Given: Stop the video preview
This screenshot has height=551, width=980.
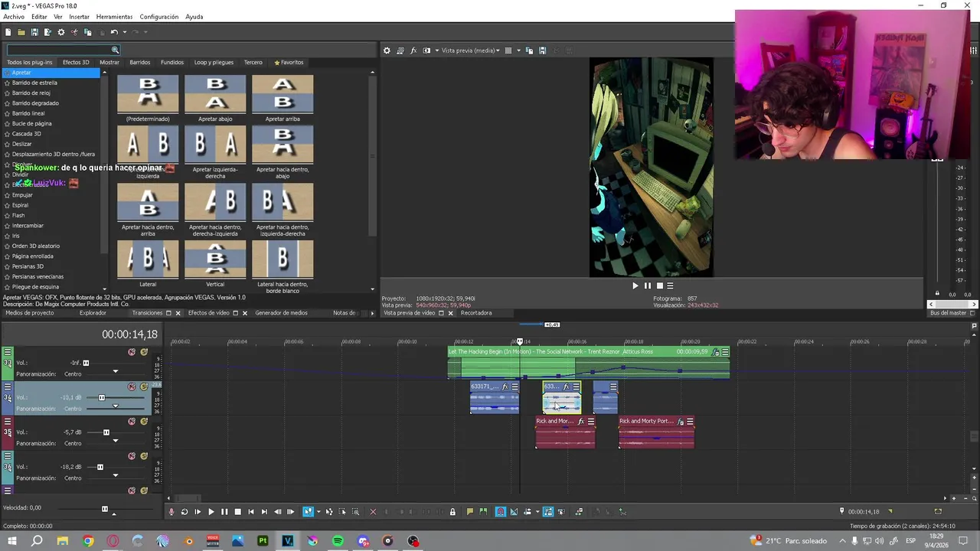Looking at the screenshot, I should 659,285.
